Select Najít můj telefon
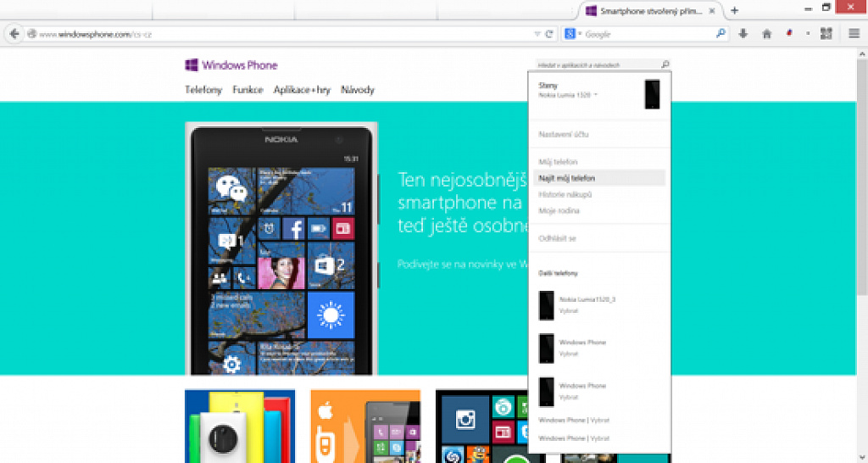Image resolution: width=868 pixels, height=463 pixels. 599,178
